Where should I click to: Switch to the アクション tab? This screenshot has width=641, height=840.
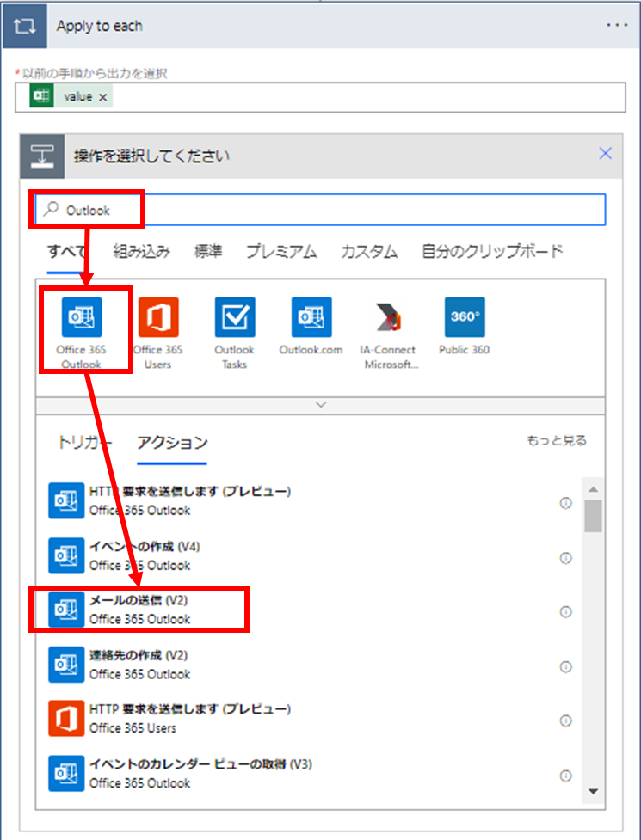click(172, 443)
